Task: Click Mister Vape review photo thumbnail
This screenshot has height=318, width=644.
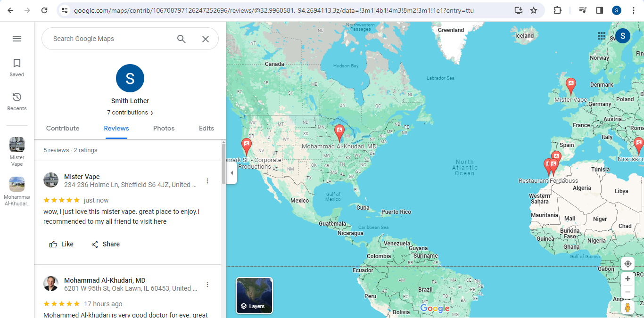Action: (51, 180)
